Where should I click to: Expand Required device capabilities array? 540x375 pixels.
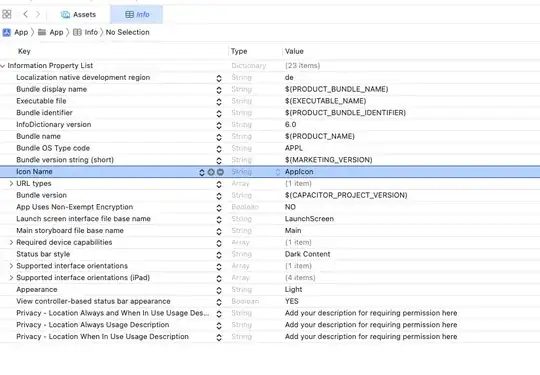pyautogui.click(x=11, y=242)
